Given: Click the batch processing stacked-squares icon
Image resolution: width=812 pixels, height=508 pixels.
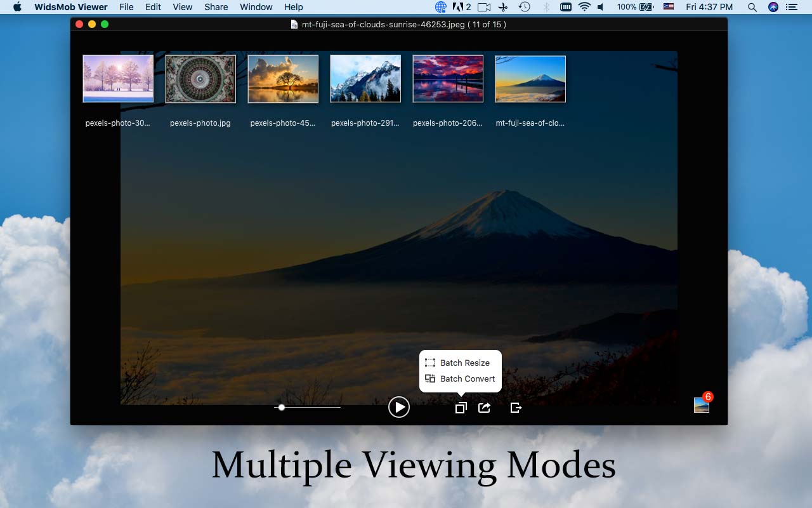Looking at the screenshot, I should coord(461,408).
